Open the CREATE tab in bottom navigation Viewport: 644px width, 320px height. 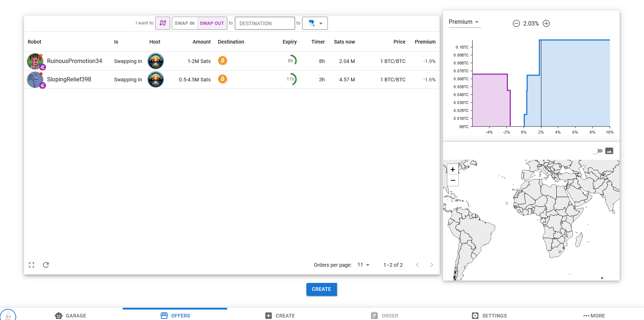(280, 315)
